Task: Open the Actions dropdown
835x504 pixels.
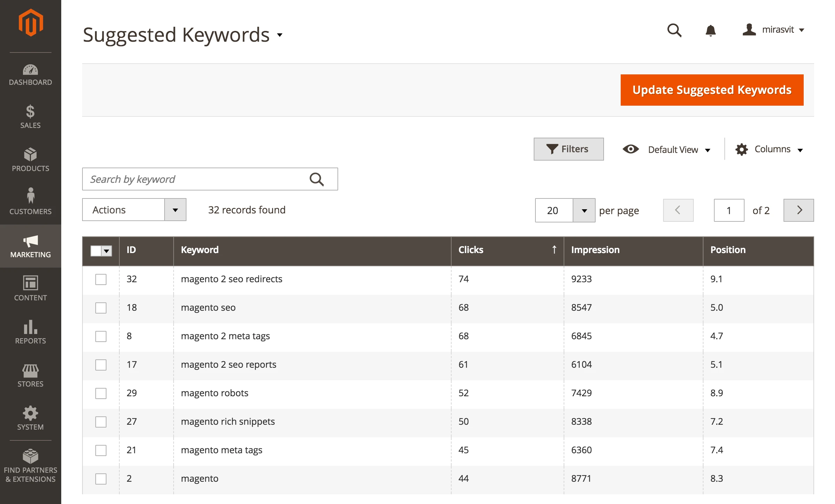Action: 134,210
